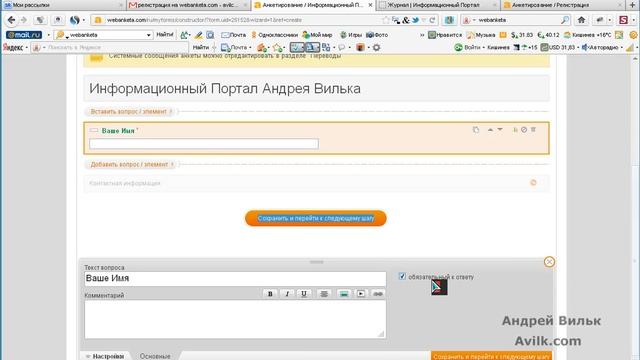Delete the 'Ваше Имя' question
This screenshot has width=640, height=360.
point(533,130)
